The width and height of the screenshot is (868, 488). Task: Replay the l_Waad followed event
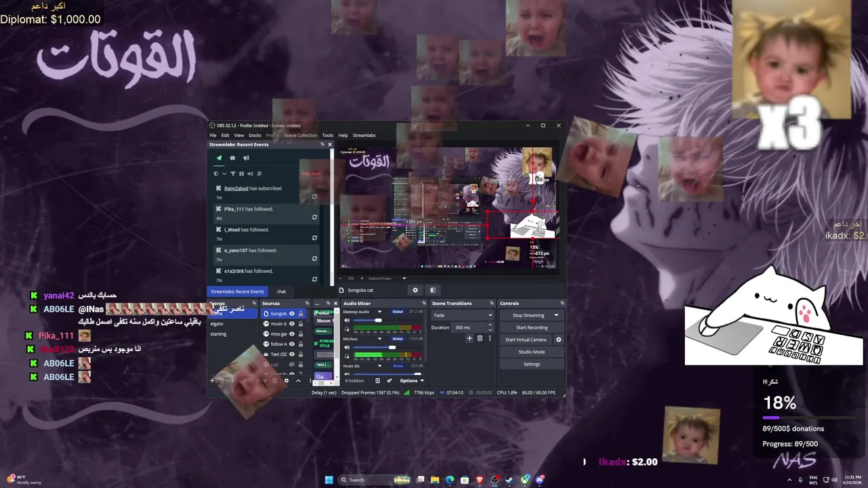(x=314, y=238)
